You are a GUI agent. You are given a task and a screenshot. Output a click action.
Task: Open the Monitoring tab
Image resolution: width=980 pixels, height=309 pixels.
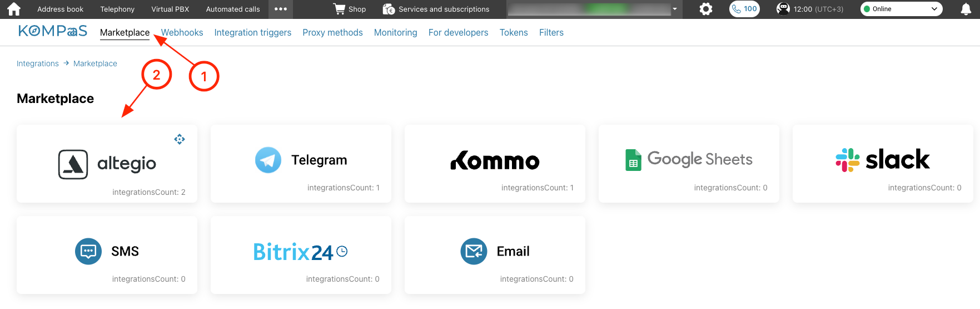[x=395, y=32]
